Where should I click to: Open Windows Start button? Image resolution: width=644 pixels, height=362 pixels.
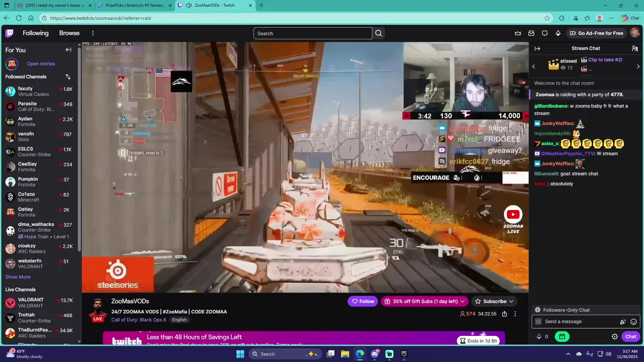coord(240,354)
